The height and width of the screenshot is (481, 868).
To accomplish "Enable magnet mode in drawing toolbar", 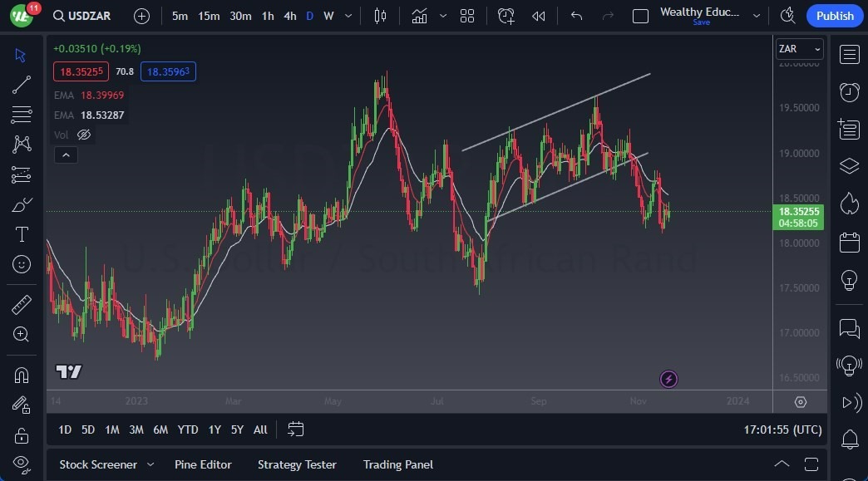I will (21, 375).
